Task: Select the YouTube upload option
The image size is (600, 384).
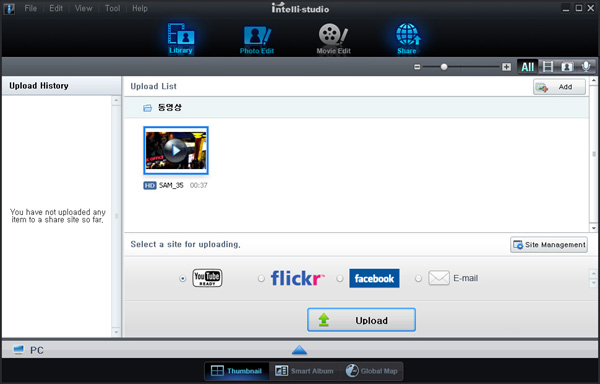Action: coord(183,278)
